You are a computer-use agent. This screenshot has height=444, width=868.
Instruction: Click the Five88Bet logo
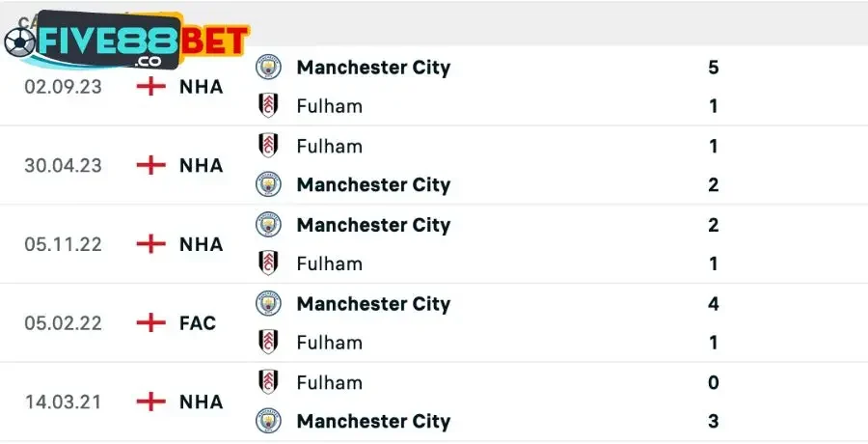(125, 42)
